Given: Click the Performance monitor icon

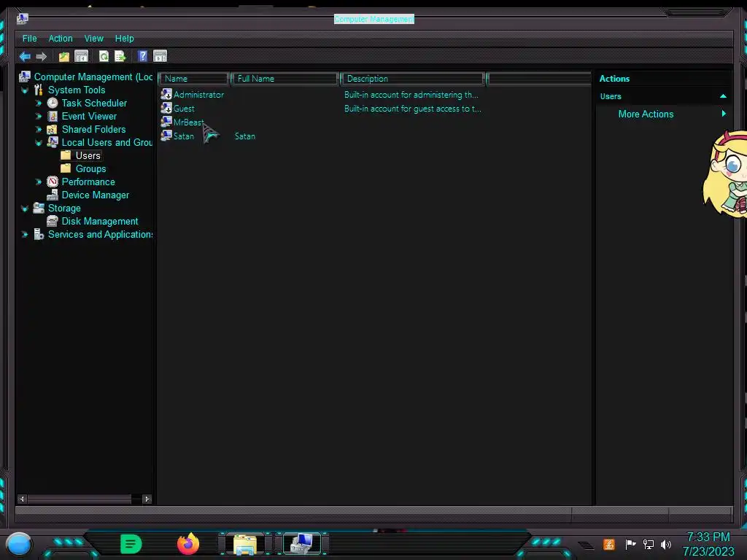Looking at the screenshot, I should point(53,182).
